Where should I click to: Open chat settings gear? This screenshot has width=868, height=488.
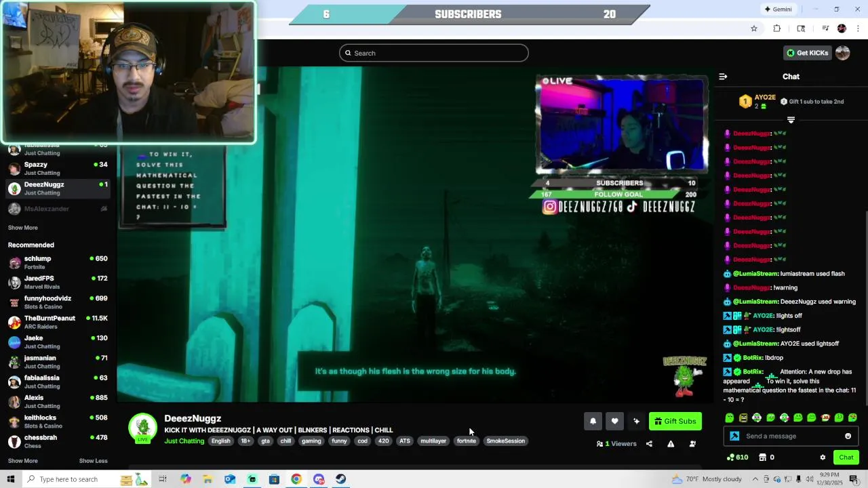point(823,457)
